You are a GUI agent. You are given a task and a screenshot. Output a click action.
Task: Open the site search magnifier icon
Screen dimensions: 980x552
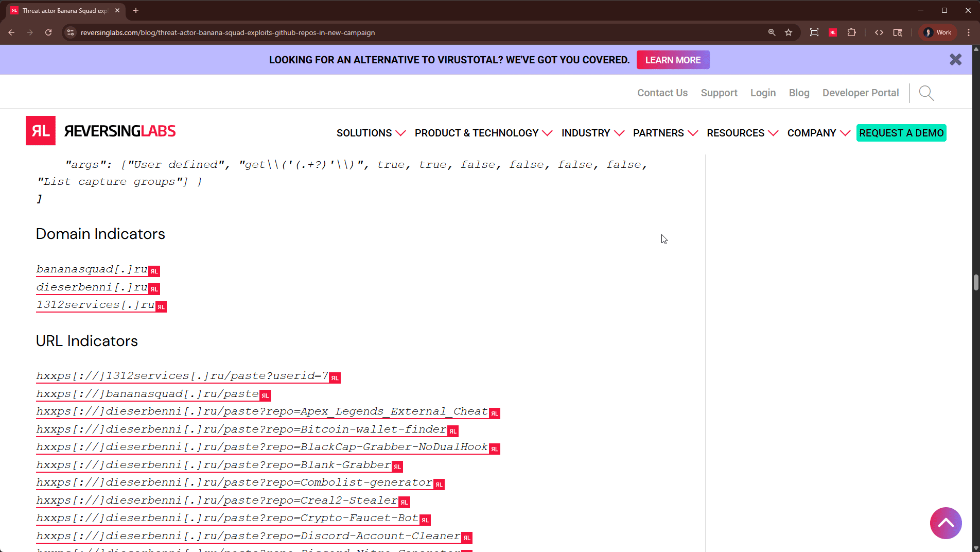pyautogui.click(x=926, y=93)
